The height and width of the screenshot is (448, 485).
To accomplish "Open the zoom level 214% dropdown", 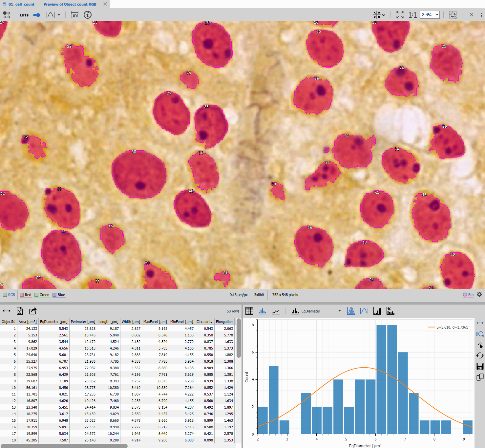I will [x=437, y=15].
